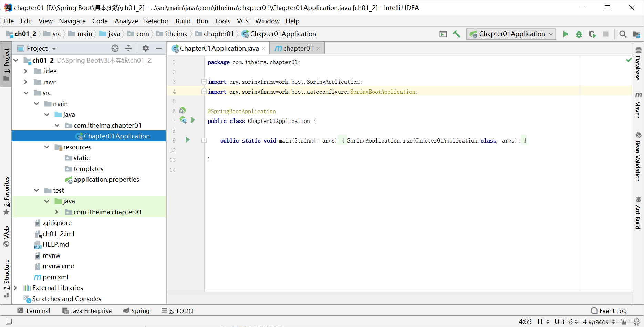Run Chapter01Application with the green play button
Screen dimensions: 644x327
coord(565,34)
